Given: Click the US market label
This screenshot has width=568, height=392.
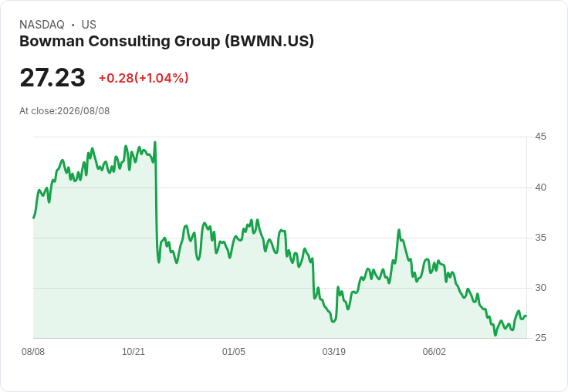Looking at the screenshot, I should pyautogui.click(x=89, y=25).
